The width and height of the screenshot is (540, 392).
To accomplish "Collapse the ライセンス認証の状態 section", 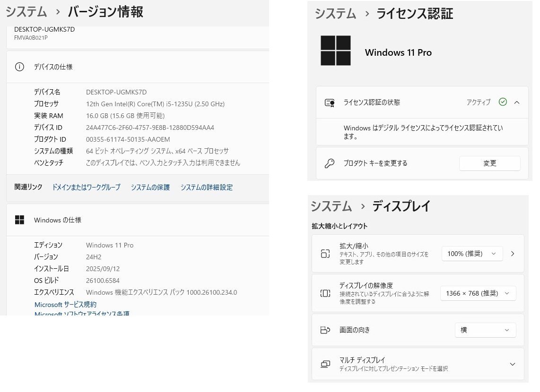I will pyautogui.click(x=517, y=102).
